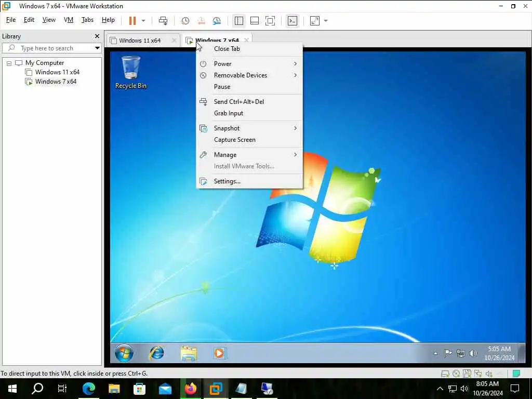
Task: Show hidden icons in the host system tray
Action: click(440, 389)
